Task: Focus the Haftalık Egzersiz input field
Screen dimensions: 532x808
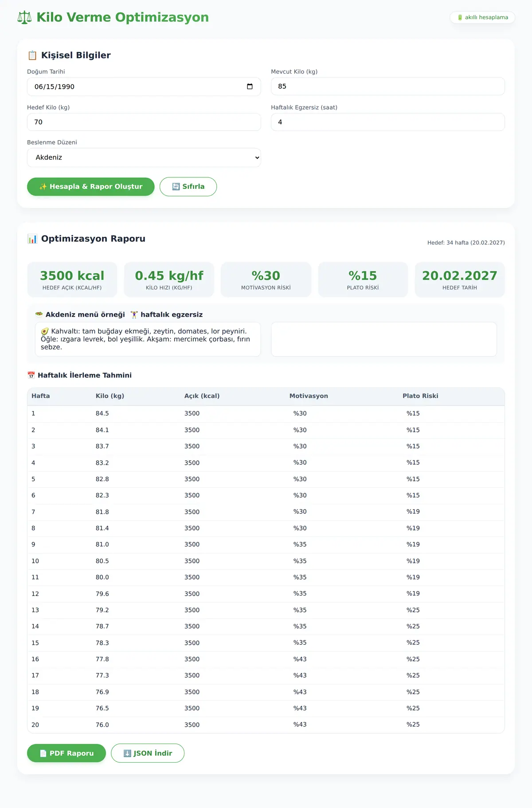Action: (388, 122)
